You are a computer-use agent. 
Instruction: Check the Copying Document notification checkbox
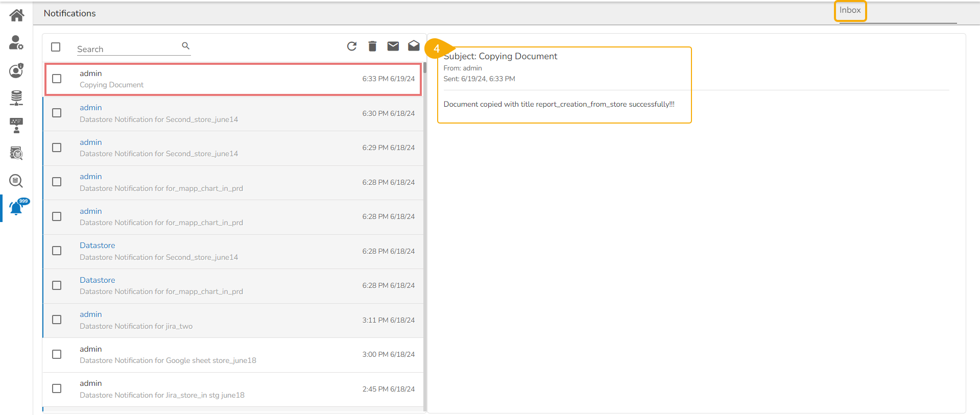pos(57,79)
